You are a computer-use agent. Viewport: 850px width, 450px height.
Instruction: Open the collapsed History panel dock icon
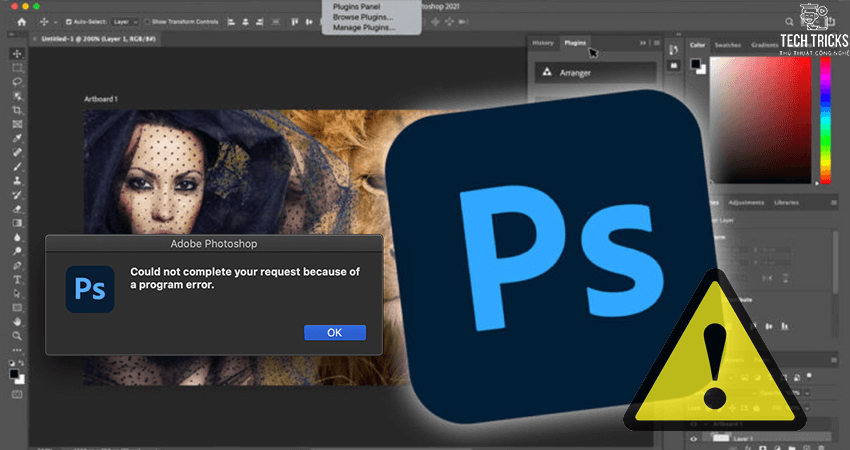pos(674,50)
